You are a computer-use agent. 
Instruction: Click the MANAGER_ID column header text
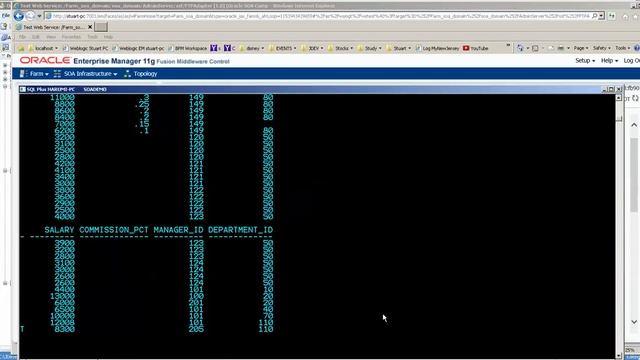(x=178, y=230)
